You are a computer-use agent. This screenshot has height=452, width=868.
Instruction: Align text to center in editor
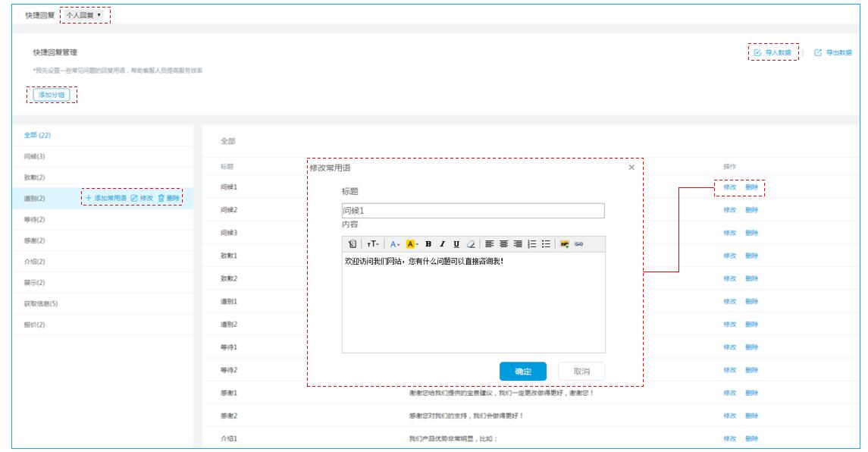click(503, 244)
